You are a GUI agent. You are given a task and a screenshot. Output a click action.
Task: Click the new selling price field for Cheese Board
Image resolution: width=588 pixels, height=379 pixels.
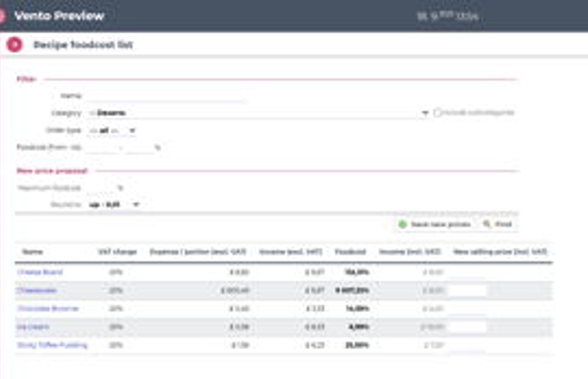467,272
